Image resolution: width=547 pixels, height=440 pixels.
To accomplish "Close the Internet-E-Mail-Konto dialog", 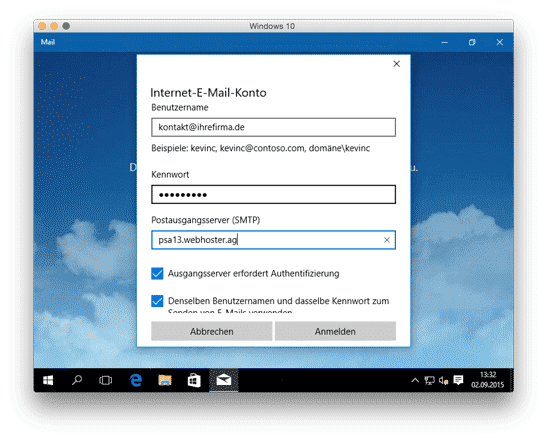I will [396, 64].
